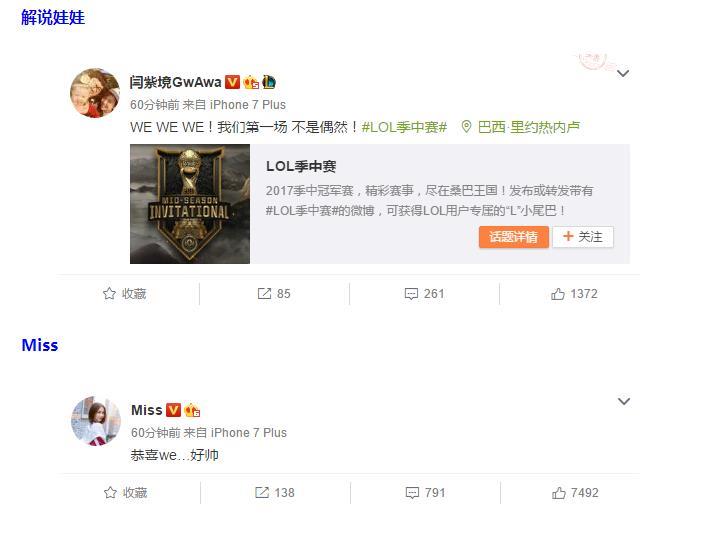Repost Miss's post showing 138
Viewport: 707px width, 535px height.
pos(262,493)
